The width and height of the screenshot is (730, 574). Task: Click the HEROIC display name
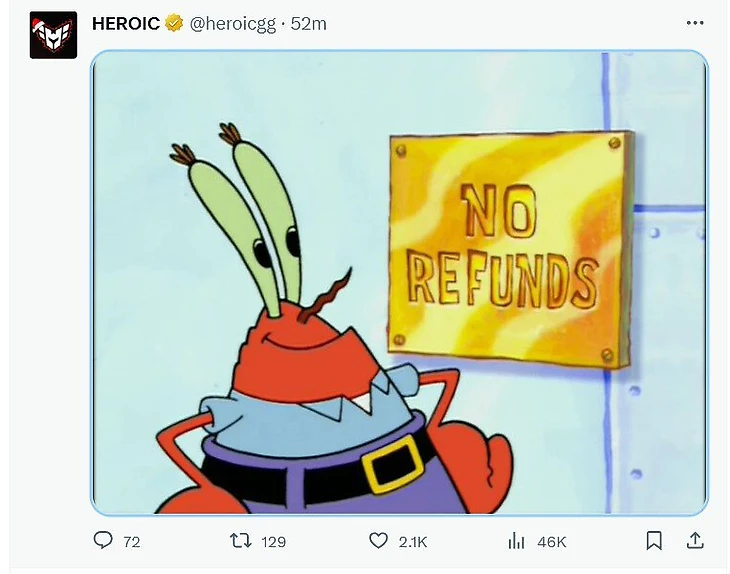(126, 23)
